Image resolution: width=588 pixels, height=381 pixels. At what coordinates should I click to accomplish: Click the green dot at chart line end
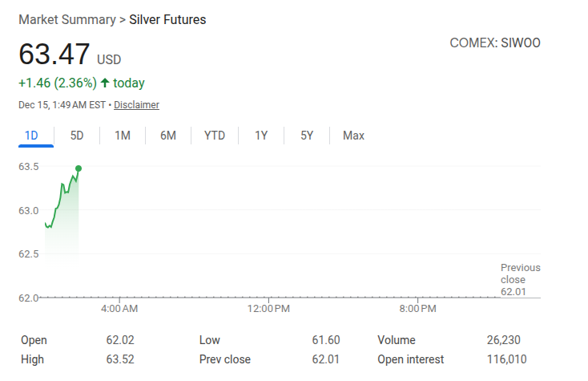(x=78, y=168)
